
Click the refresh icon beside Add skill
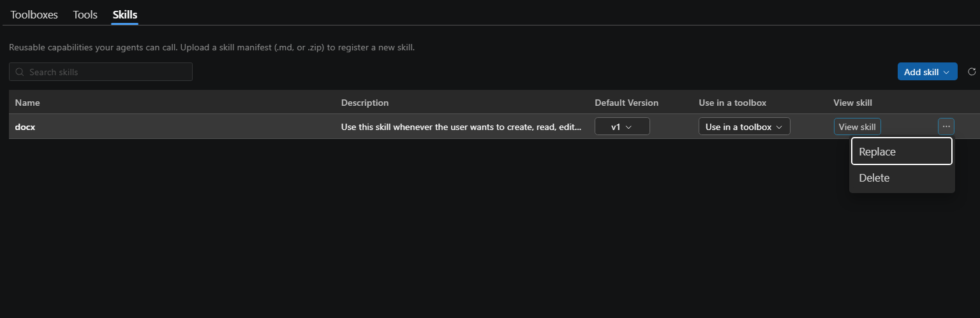pos(972,72)
